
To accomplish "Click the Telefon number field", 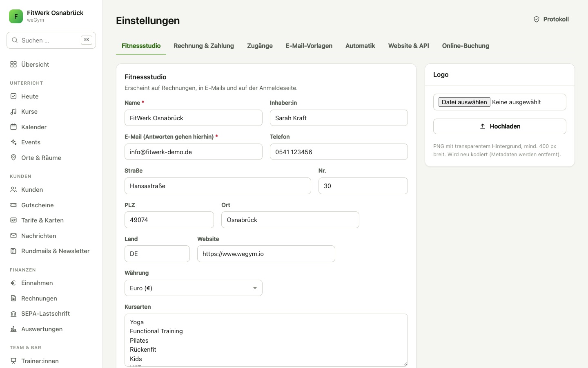I will (x=339, y=152).
